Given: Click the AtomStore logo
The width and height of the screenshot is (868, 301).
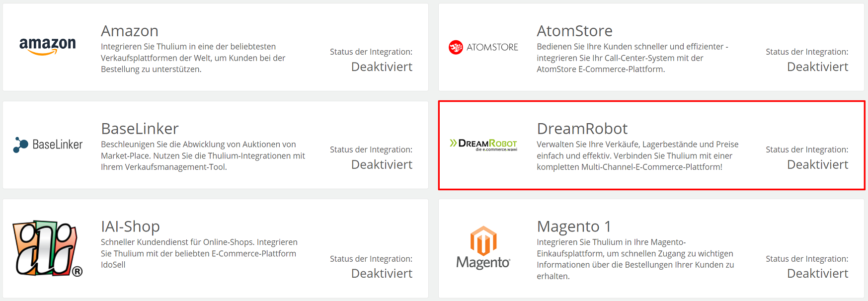Looking at the screenshot, I should tap(483, 47).
